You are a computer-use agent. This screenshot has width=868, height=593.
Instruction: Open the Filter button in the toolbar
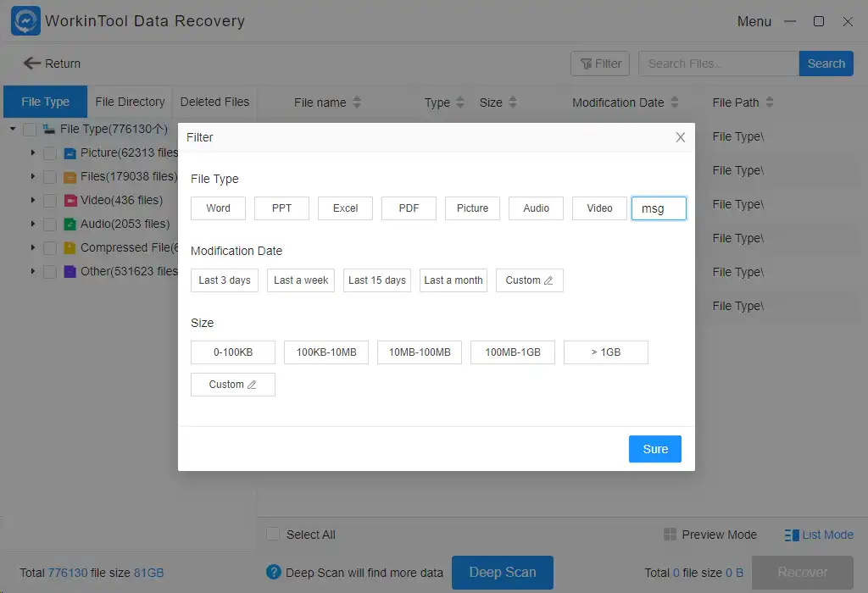(x=600, y=64)
